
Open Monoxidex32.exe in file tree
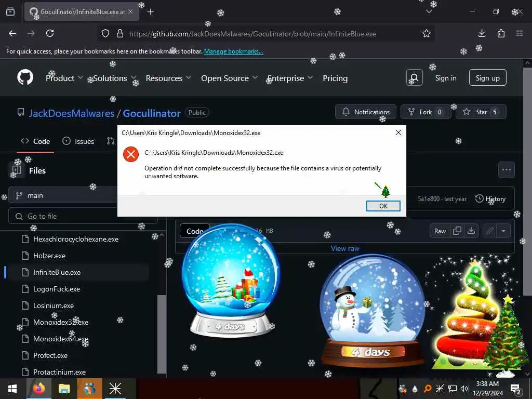[x=61, y=322]
